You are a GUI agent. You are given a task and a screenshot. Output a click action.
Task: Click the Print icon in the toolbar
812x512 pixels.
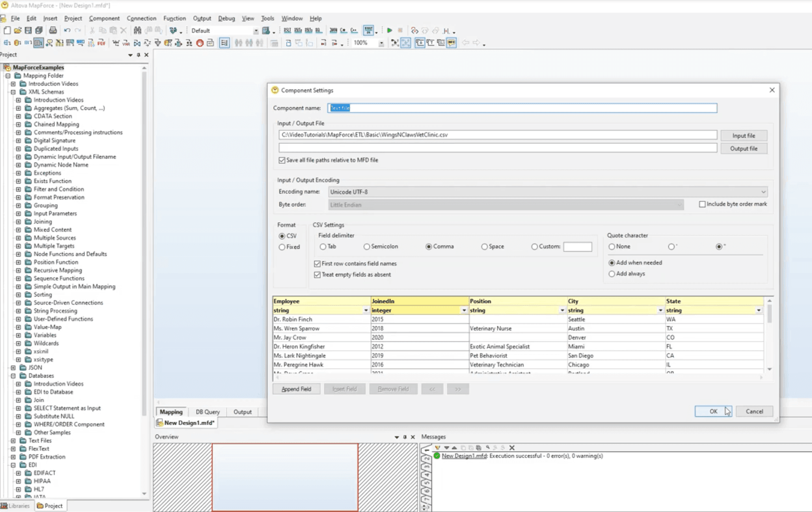[53, 30]
